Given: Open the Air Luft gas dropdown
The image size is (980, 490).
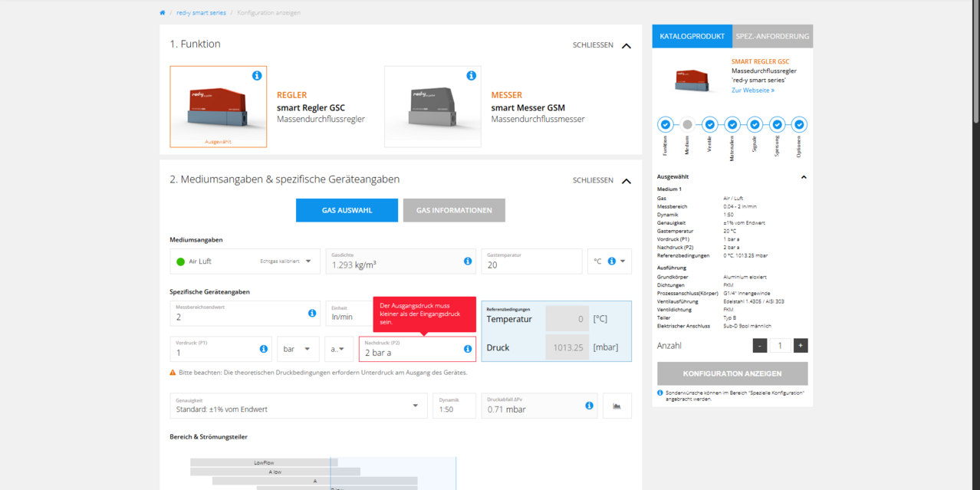Looking at the screenshot, I should [245, 261].
